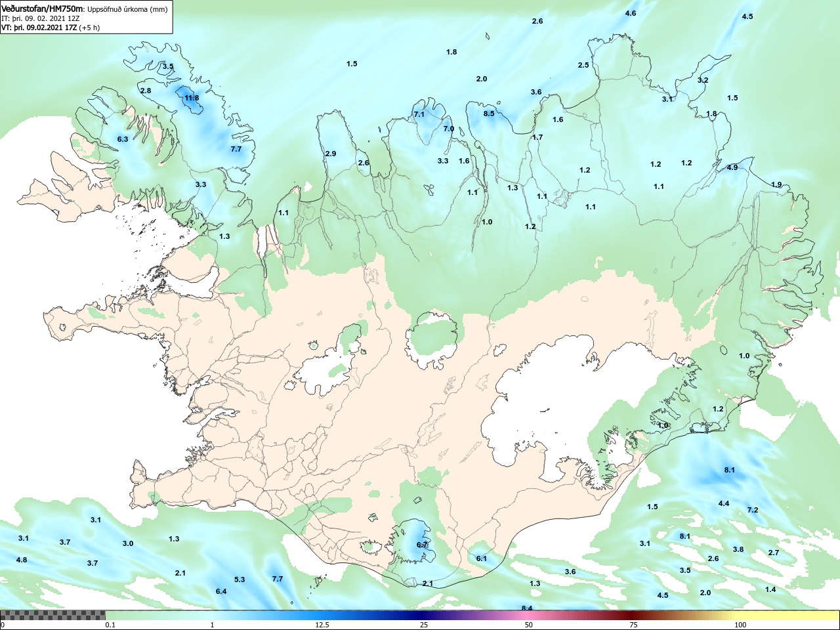Select the 7.2 precipitation value

753,510
